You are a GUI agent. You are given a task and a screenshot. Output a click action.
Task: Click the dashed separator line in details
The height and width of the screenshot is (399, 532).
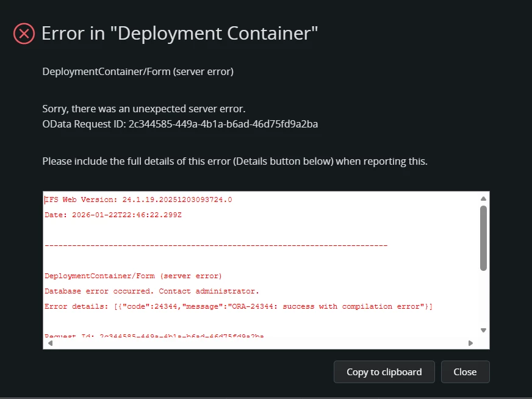tap(216, 245)
